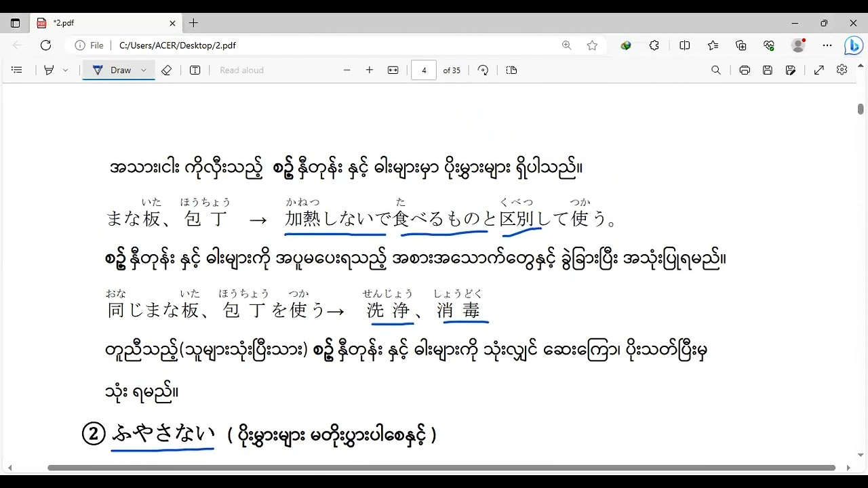868x488 pixels.
Task: Click the word 区別して in document
Action: click(535, 218)
